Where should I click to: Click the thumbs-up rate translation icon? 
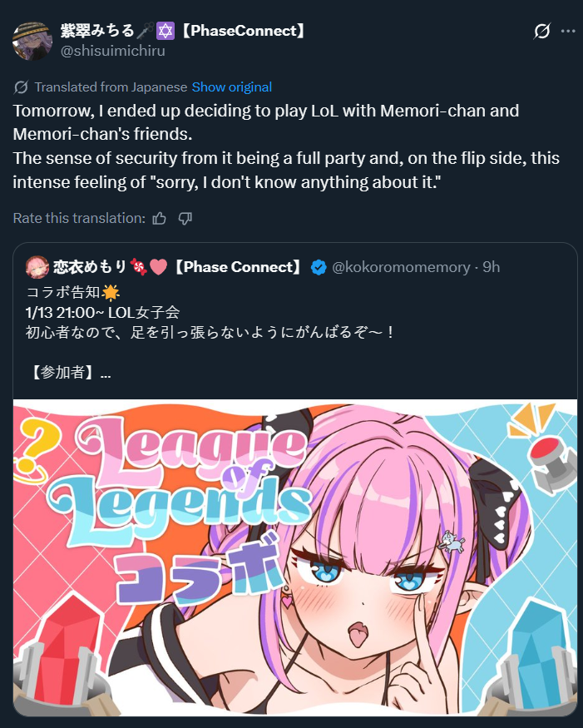click(x=159, y=218)
